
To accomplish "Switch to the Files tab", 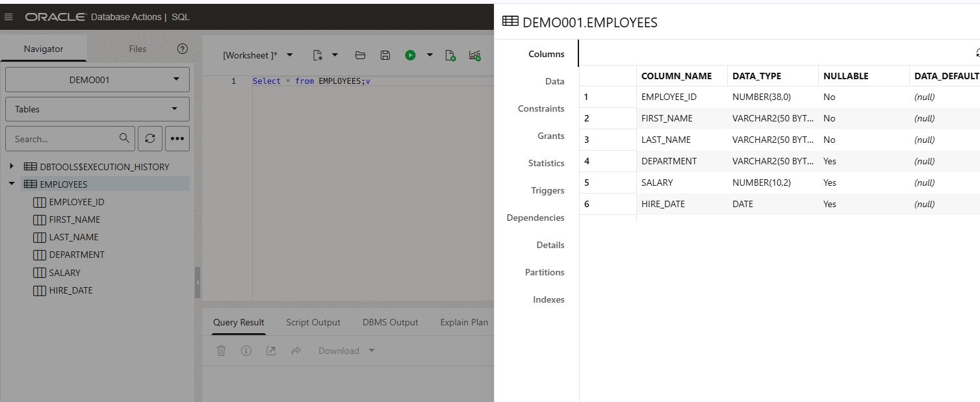I will point(137,49).
